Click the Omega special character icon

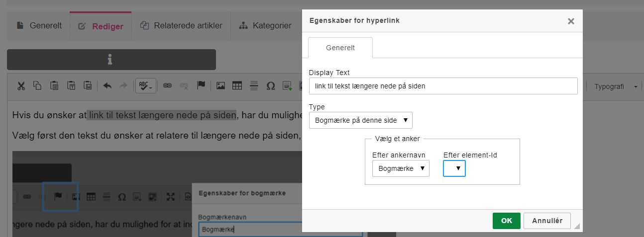click(x=271, y=85)
